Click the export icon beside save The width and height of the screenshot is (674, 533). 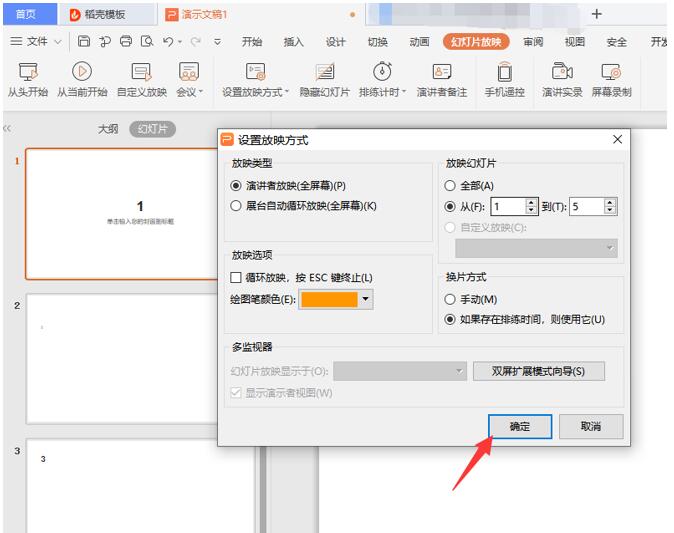(105, 41)
